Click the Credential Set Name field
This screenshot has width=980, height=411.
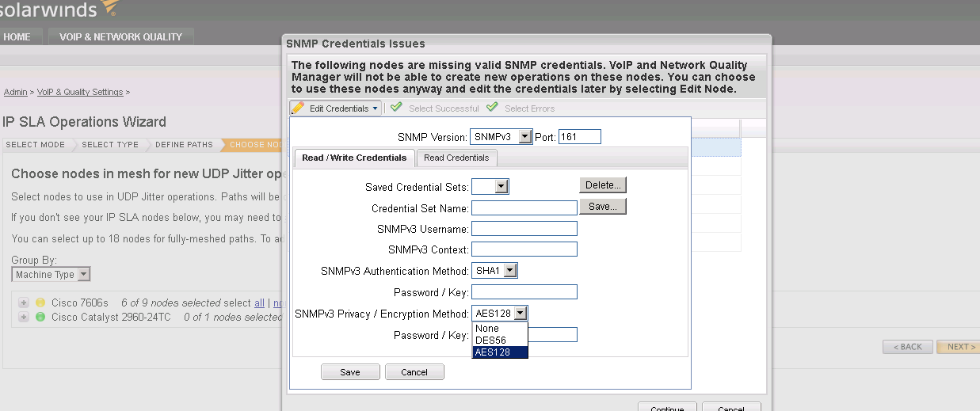[524, 207]
